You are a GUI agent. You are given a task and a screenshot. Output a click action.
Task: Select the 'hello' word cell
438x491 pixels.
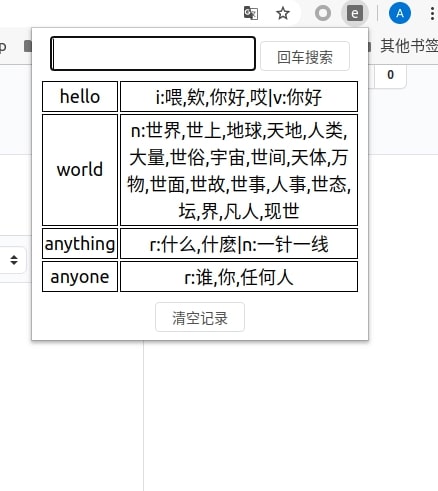(x=80, y=96)
